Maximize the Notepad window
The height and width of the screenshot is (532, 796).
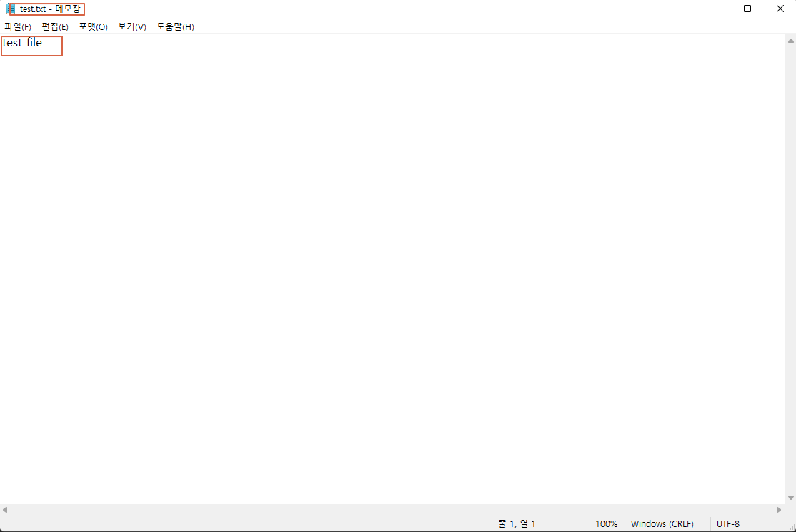pyautogui.click(x=747, y=9)
